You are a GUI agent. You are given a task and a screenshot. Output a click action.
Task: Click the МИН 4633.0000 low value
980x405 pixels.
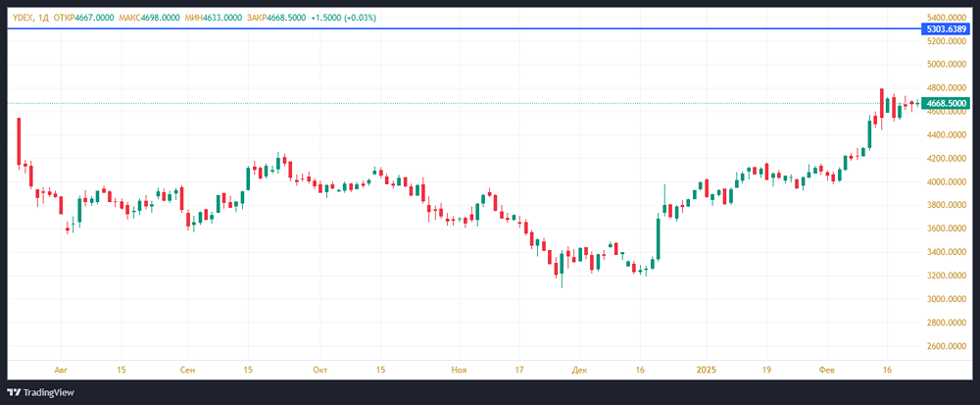[213, 18]
